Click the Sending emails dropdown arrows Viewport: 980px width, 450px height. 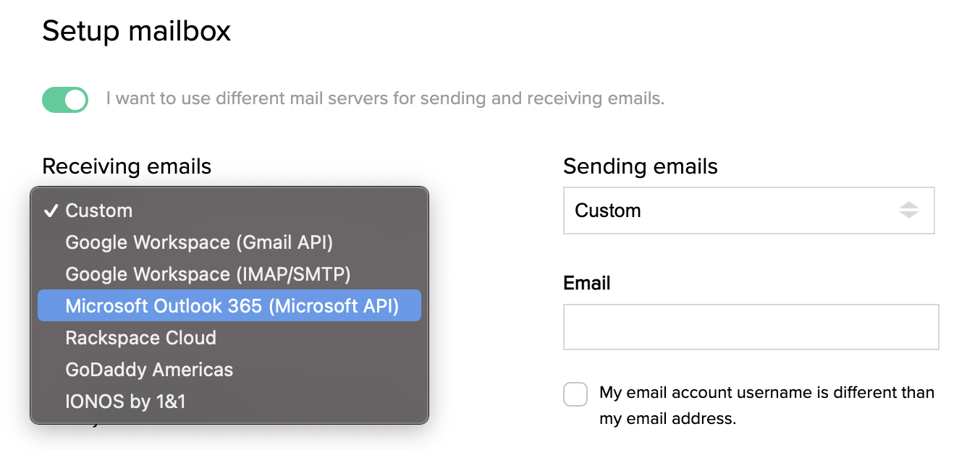tap(909, 211)
